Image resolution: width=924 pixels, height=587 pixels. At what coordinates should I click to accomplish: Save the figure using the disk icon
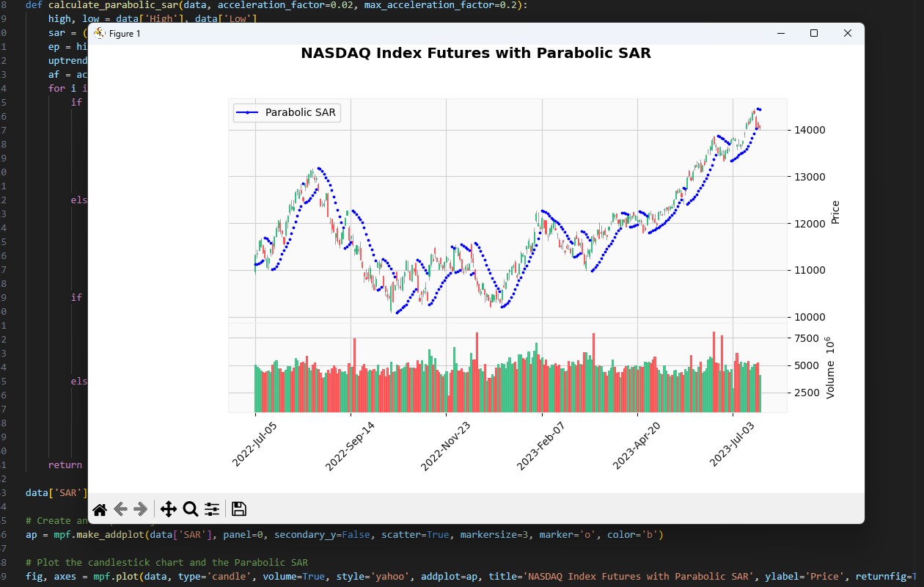coord(238,508)
